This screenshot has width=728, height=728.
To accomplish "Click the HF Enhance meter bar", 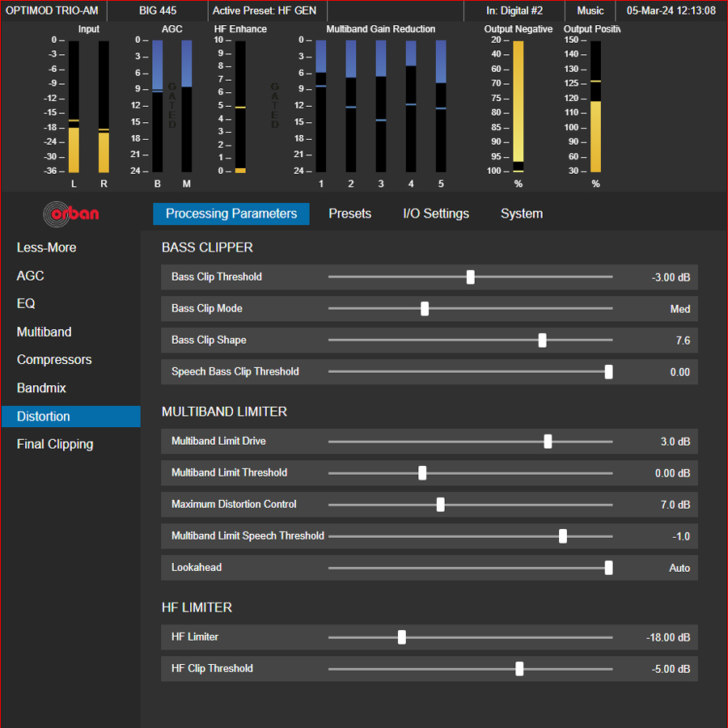I will click(240, 107).
